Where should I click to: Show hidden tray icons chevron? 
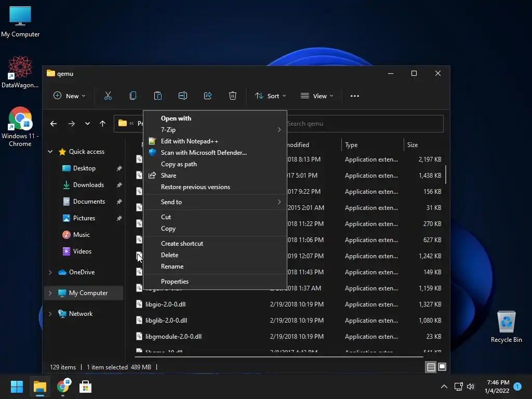444,387
